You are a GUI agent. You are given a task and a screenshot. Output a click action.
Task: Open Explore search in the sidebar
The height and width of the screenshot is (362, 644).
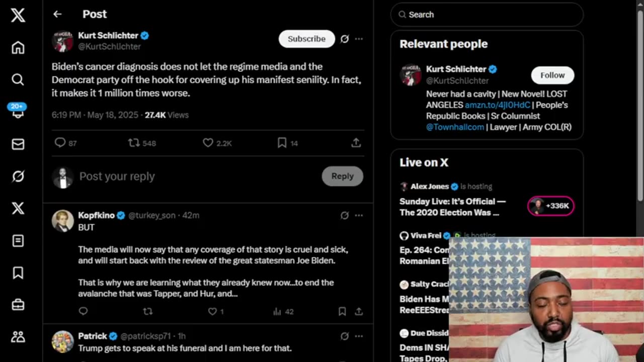pyautogui.click(x=18, y=79)
